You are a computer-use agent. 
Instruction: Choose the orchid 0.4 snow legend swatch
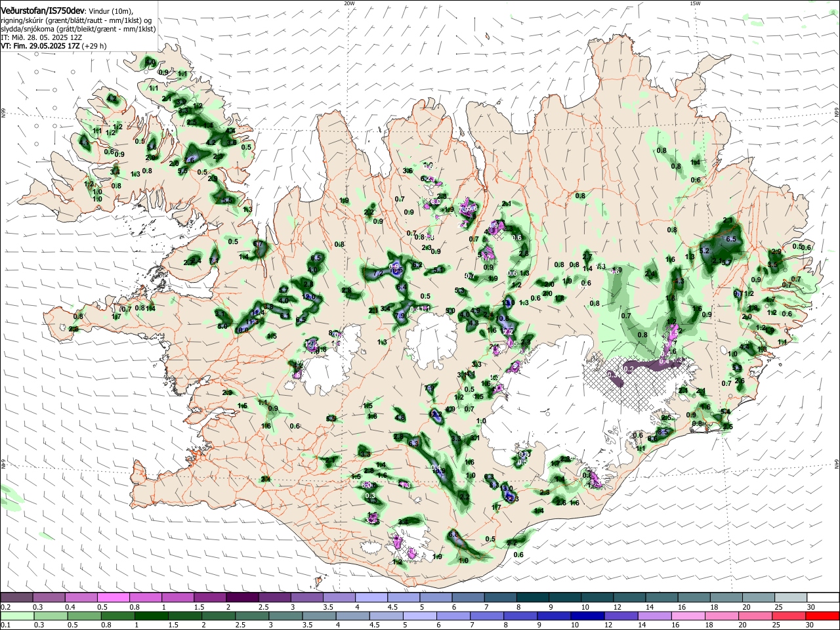81,598
